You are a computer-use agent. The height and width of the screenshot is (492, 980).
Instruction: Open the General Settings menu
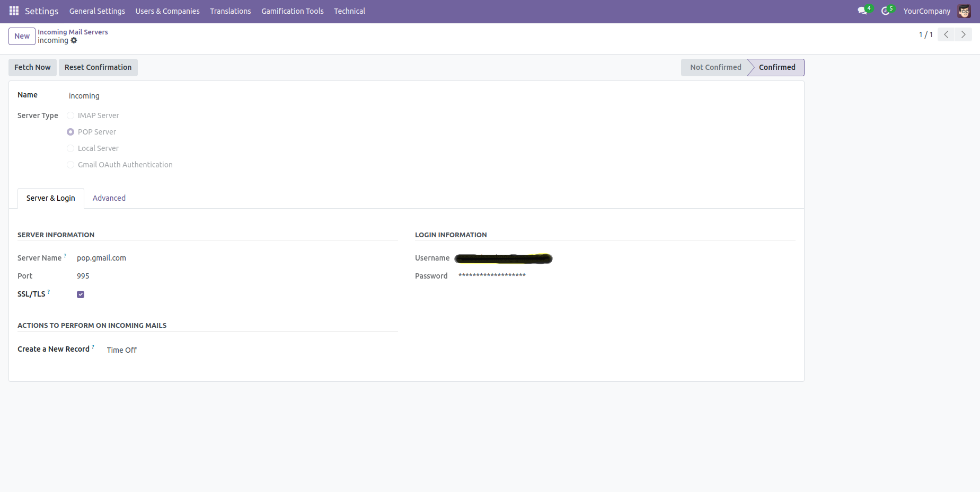point(97,11)
